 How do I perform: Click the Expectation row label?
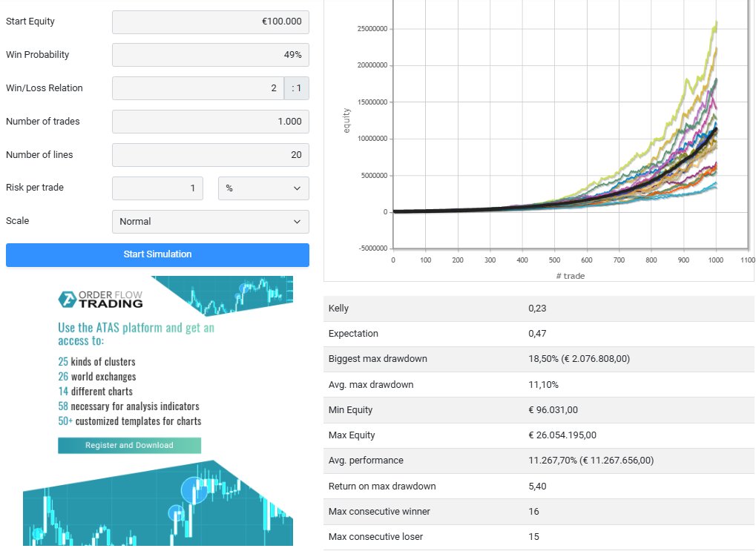tap(353, 334)
